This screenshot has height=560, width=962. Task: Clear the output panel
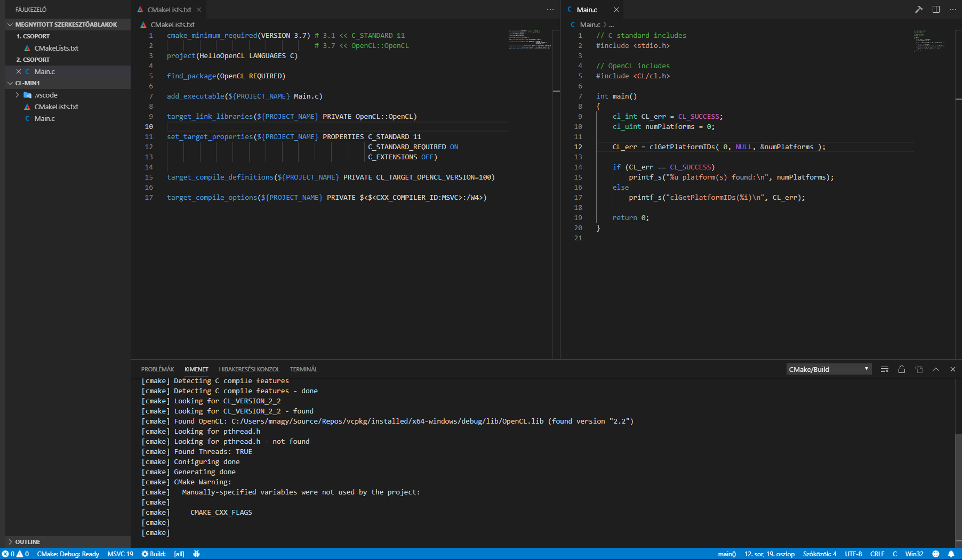[x=885, y=369]
